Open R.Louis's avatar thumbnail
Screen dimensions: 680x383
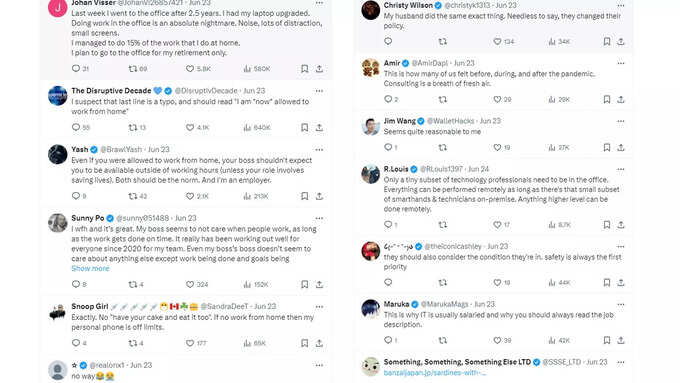click(x=371, y=174)
